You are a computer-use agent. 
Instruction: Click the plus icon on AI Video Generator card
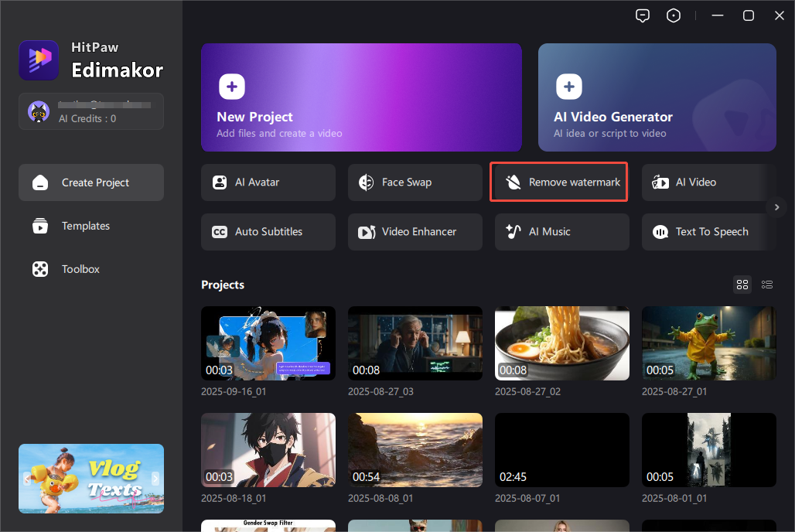(x=569, y=87)
